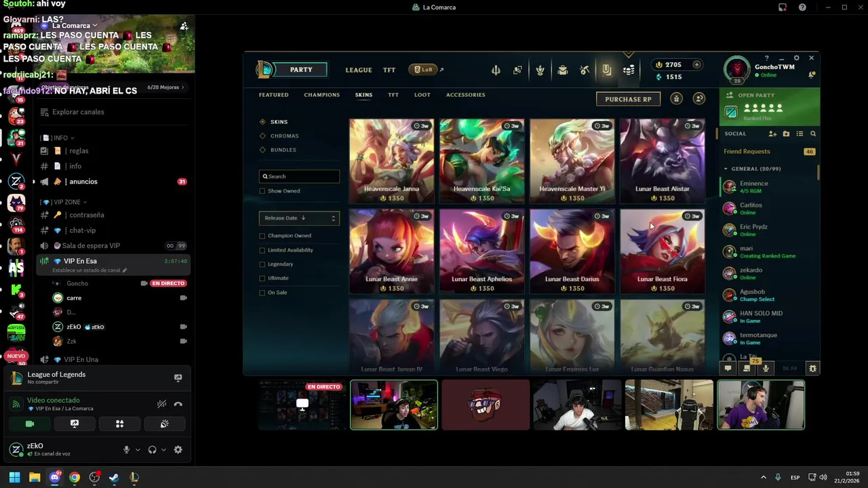
Task: Open Heavenscale Janna skin card
Action: pos(391,161)
